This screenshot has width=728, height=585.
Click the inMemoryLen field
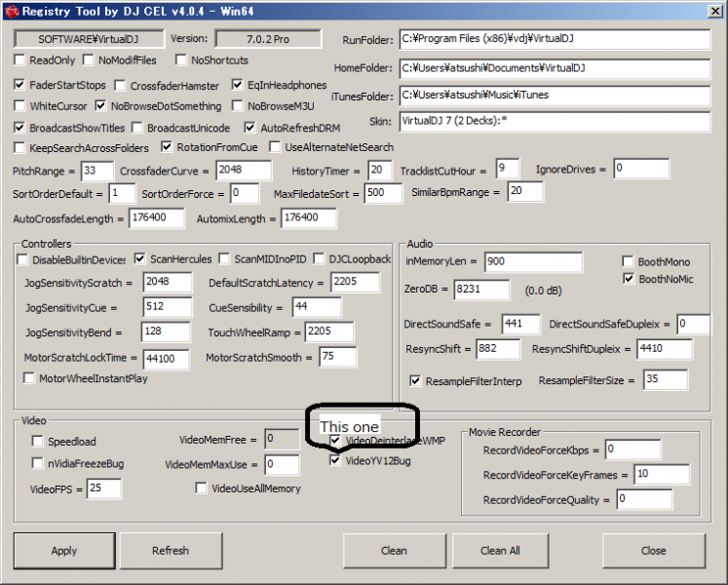tap(533, 262)
